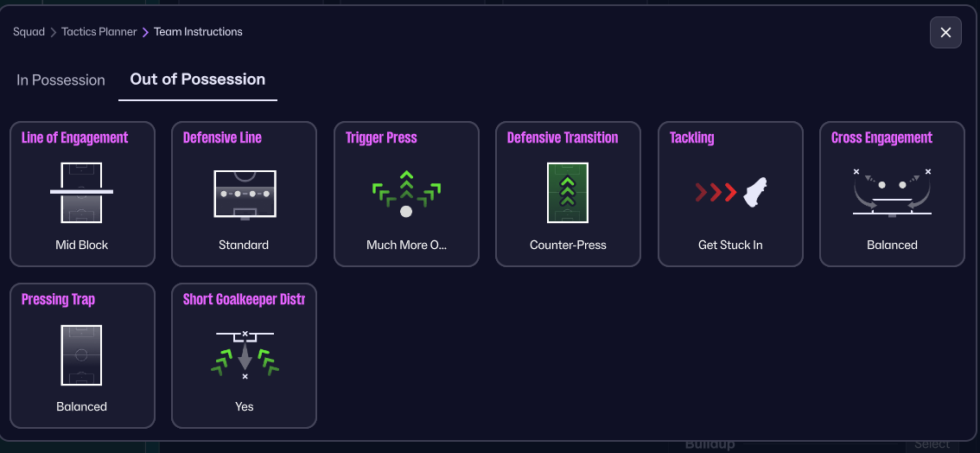The image size is (980, 453).
Task: Click the Short Goalkeeper Distribution icon
Action: tap(244, 354)
